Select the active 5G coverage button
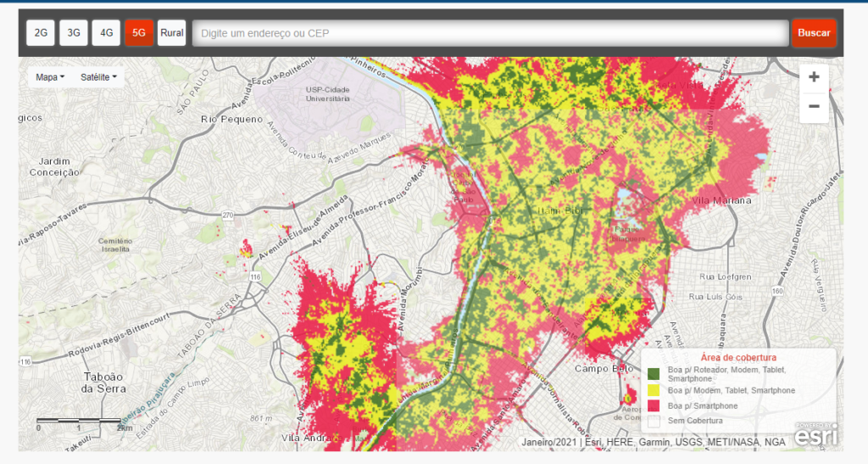The height and width of the screenshot is (464, 868). click(139, 33)
